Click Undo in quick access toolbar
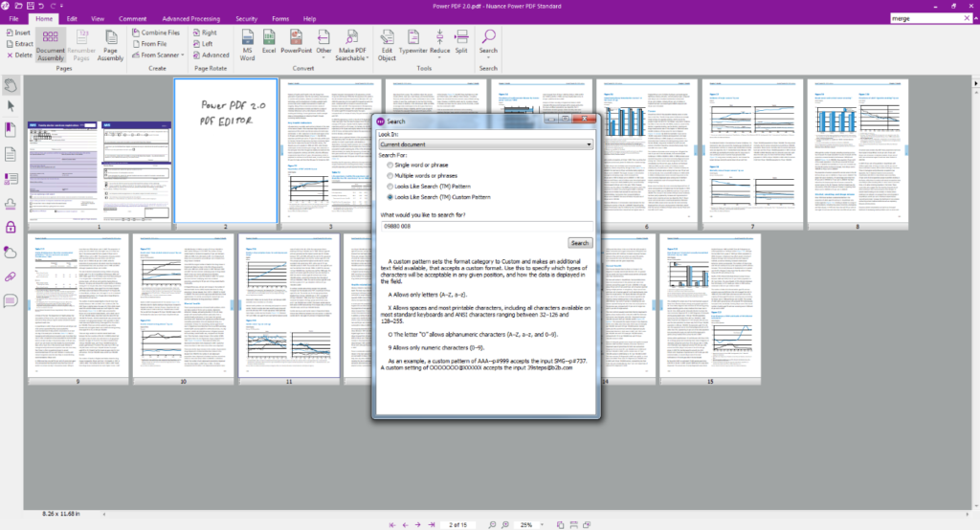The height and width of the screenshot is (530, 980). point(41,6)
